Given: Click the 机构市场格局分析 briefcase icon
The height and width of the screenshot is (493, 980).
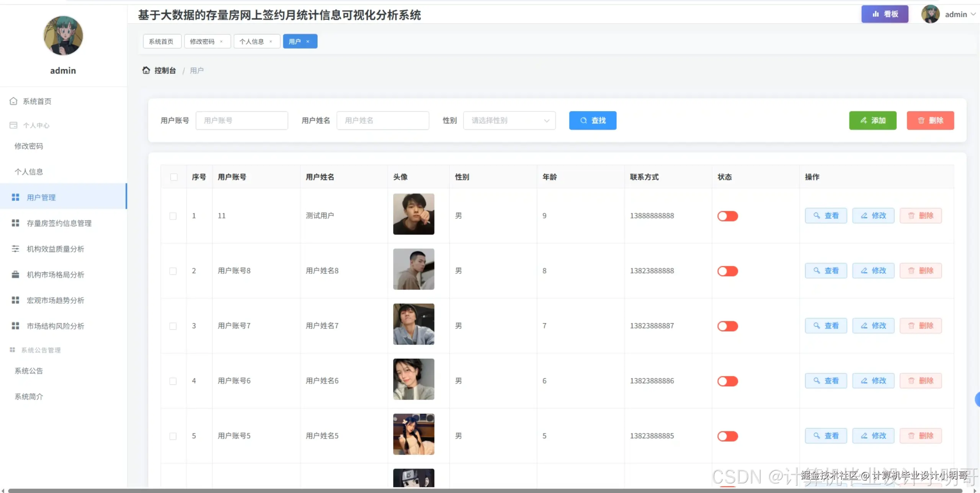Looking at the screenshot, I should (x=15, y=275).
